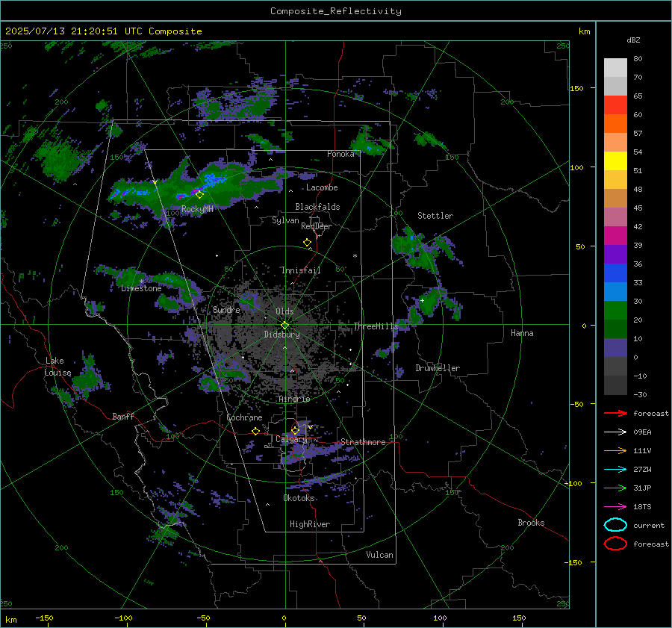Click the Limestone label
The image size is (672, 628).
[x=141, y=288]
